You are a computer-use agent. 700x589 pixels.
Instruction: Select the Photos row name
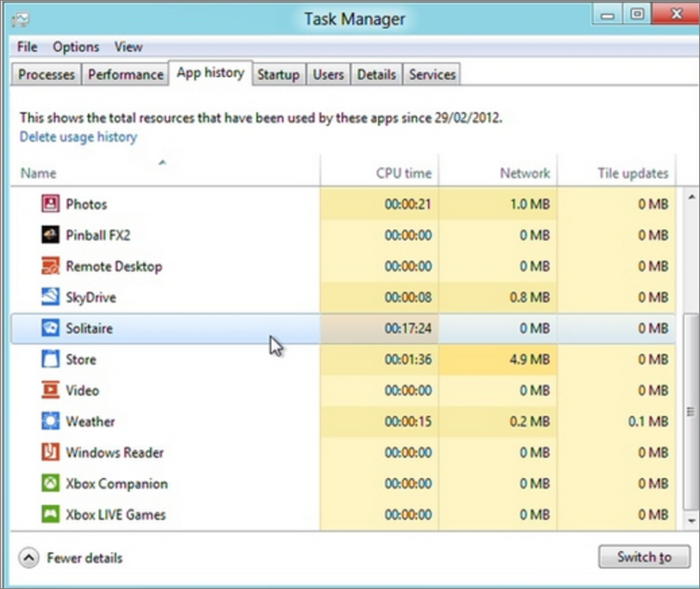(86, 204)
